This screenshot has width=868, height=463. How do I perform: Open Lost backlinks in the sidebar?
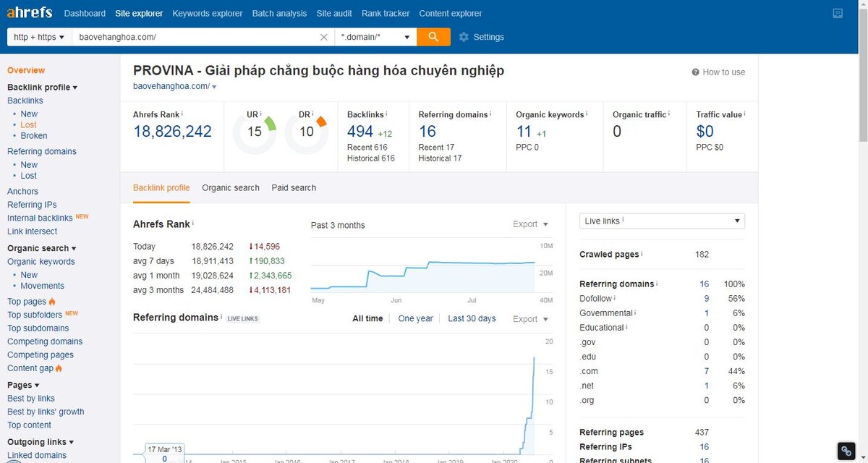tap(28, 124)
